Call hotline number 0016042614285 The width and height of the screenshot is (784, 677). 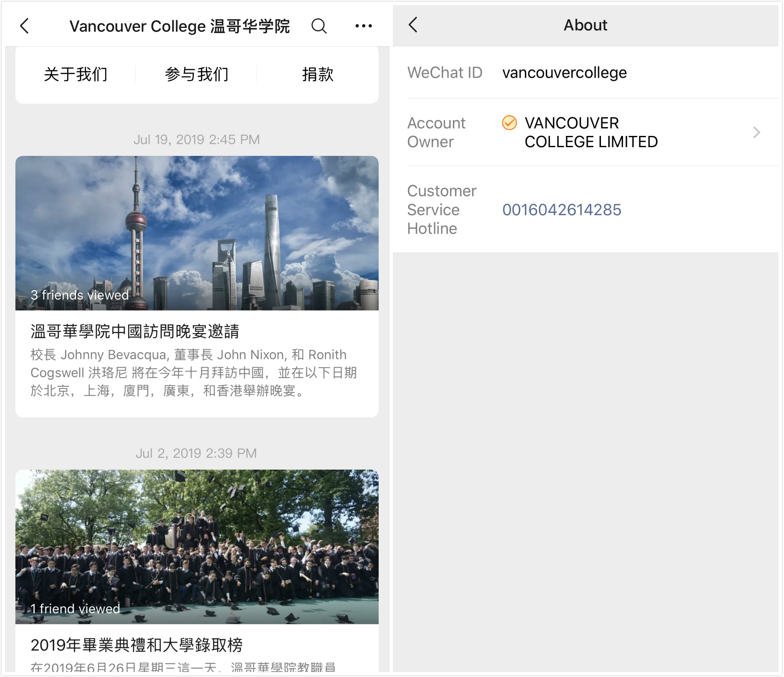coord(562,210)
